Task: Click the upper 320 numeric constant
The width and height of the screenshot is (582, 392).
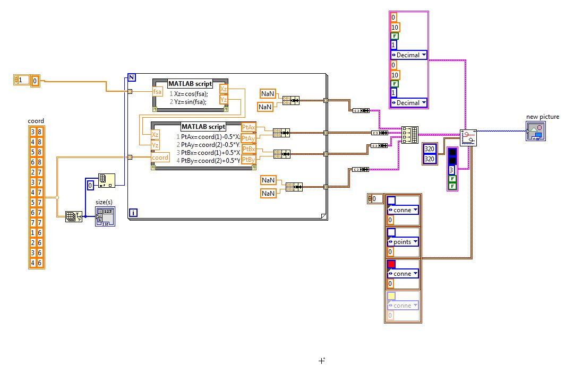Action: [x=430, y=149]
